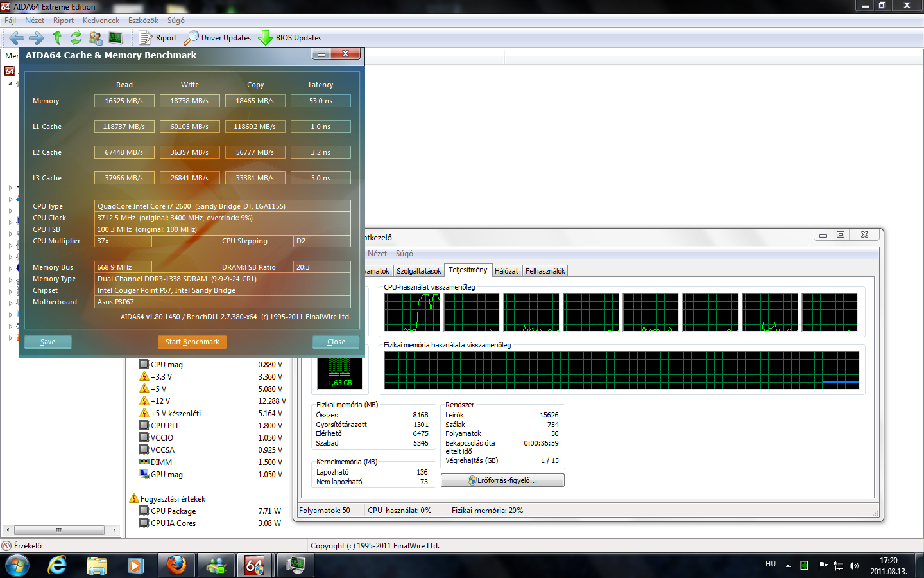This screenshot has width=924, height=578.
Task: Open Driver Updates from toolbar
Action: click(x=218, y=38)
